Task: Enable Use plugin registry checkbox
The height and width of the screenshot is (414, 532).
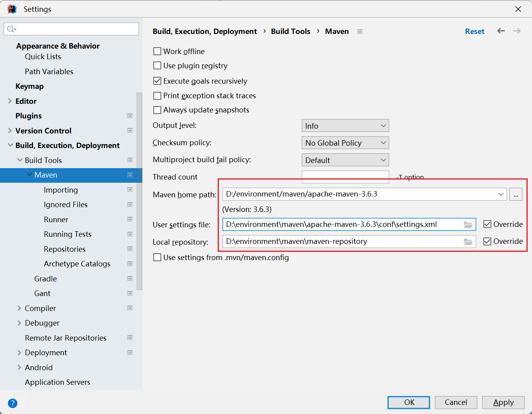Action: (x=157, y=66)
